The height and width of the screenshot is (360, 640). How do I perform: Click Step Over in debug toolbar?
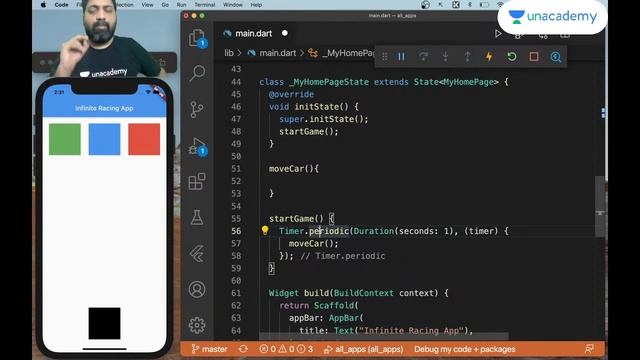[423, 57]
